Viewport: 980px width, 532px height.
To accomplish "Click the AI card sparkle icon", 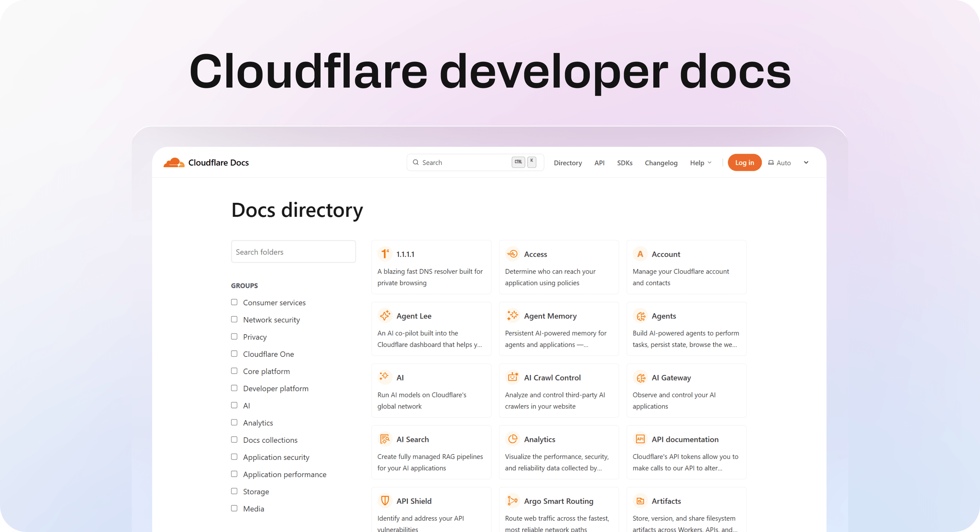I will tap(385, 377).
